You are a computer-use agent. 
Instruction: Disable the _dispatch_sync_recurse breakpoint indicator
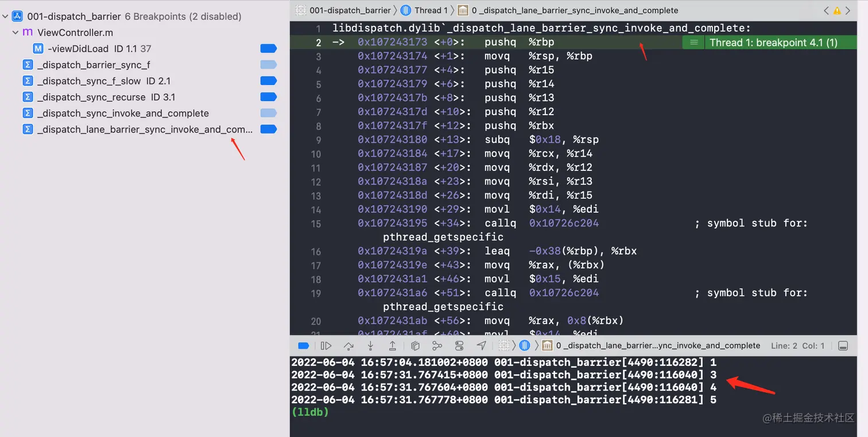tap(268, 97)
